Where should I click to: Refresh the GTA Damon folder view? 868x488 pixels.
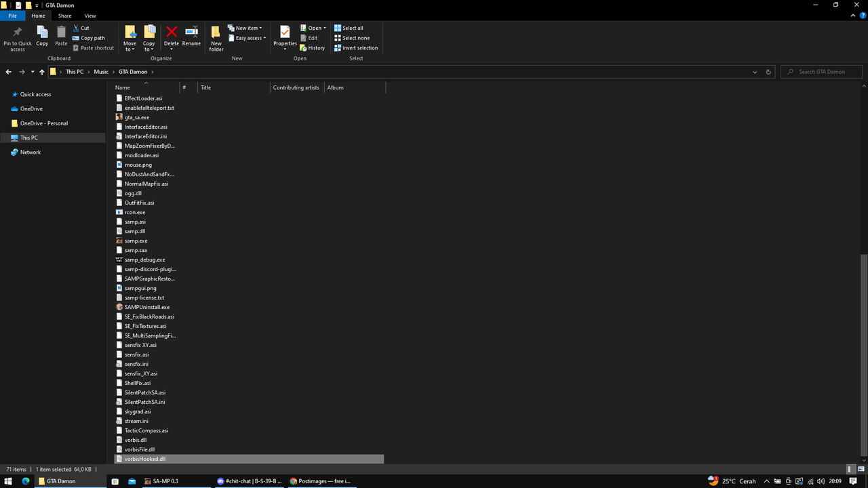768,72
